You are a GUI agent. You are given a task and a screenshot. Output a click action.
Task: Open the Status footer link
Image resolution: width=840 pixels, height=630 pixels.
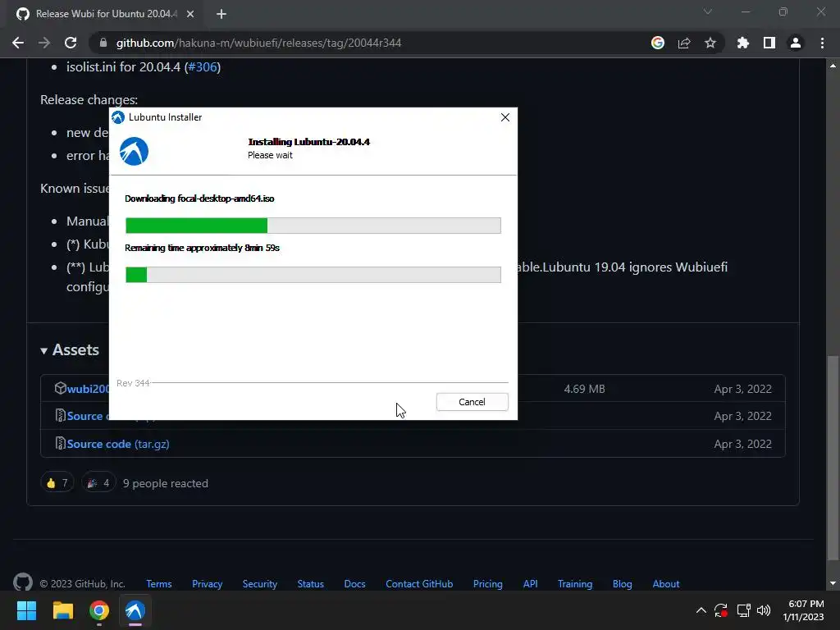coord(311,584)
